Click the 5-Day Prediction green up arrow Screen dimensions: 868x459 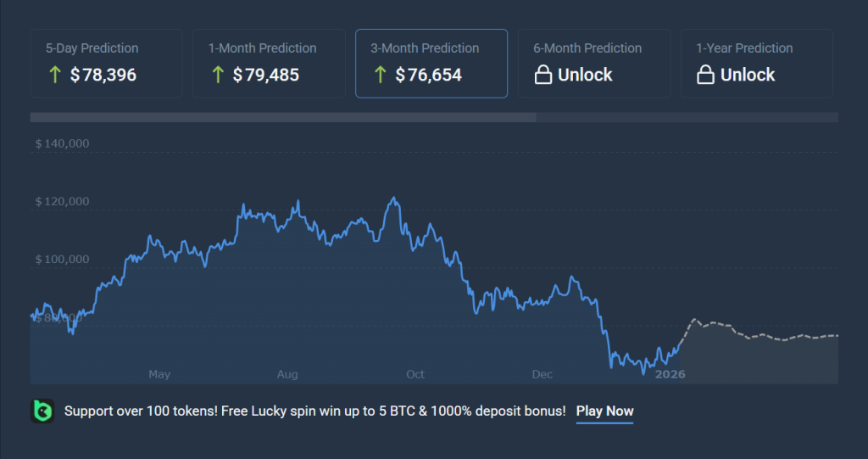(x=55, y=76)
